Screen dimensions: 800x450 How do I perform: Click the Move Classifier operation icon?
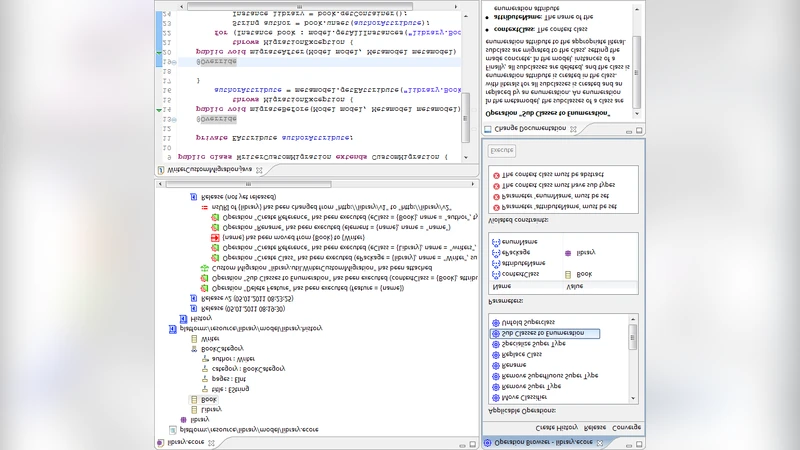point(495,397)
